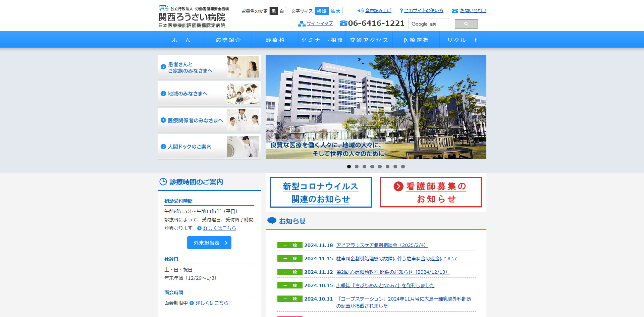Open 詳しくはこちら link under 面会時間
The height and width of the screenshot is (317, 644).
click(212, 303)
